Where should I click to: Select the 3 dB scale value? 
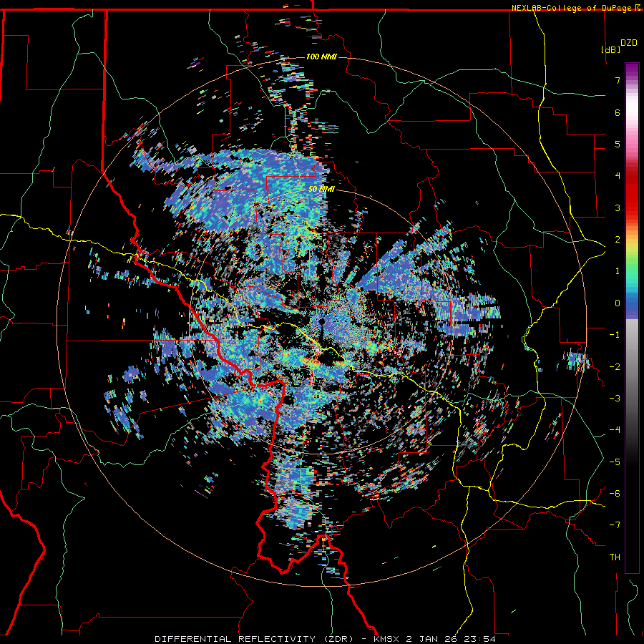tap(618, 208)
